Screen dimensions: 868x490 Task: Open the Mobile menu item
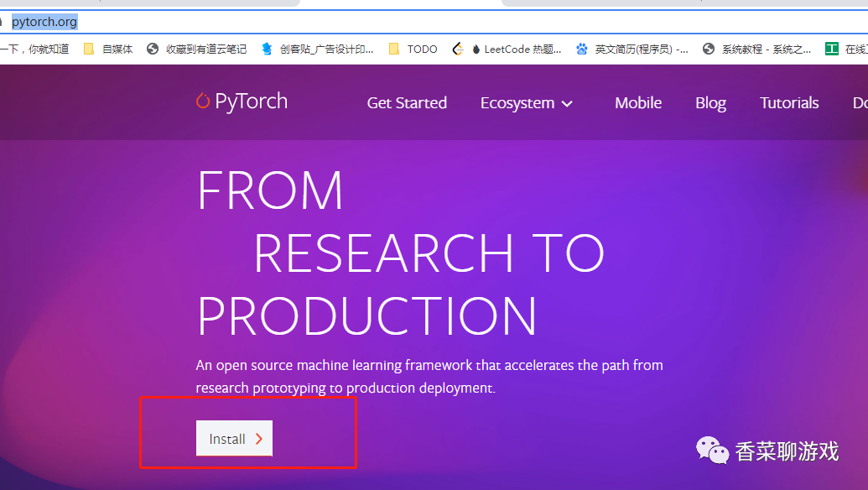(x=638, y=103)
